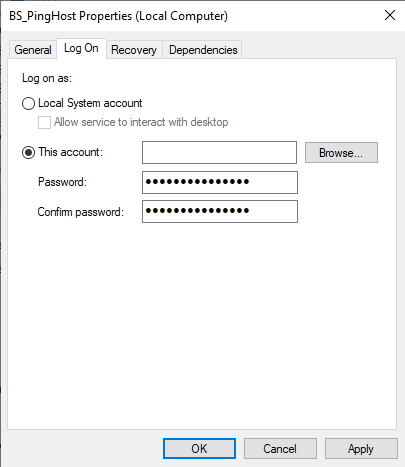Focus the Password input box
Screen dimensions: 405x467
[220, 182]
